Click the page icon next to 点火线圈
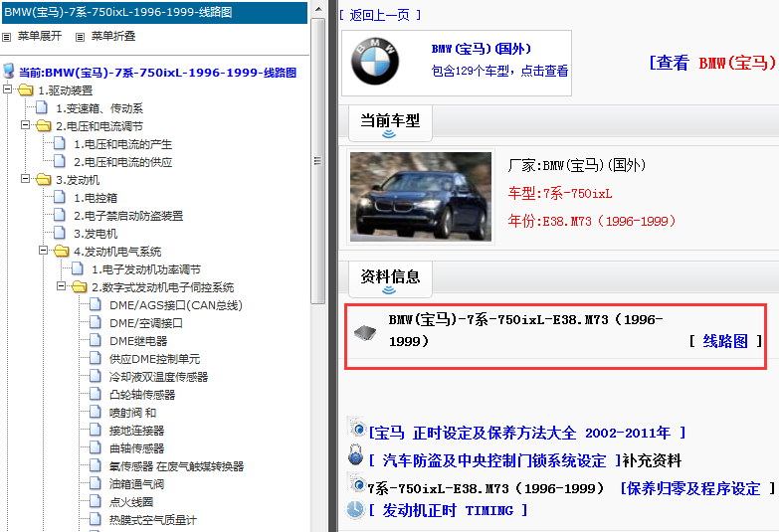 (x=96, y=501)
